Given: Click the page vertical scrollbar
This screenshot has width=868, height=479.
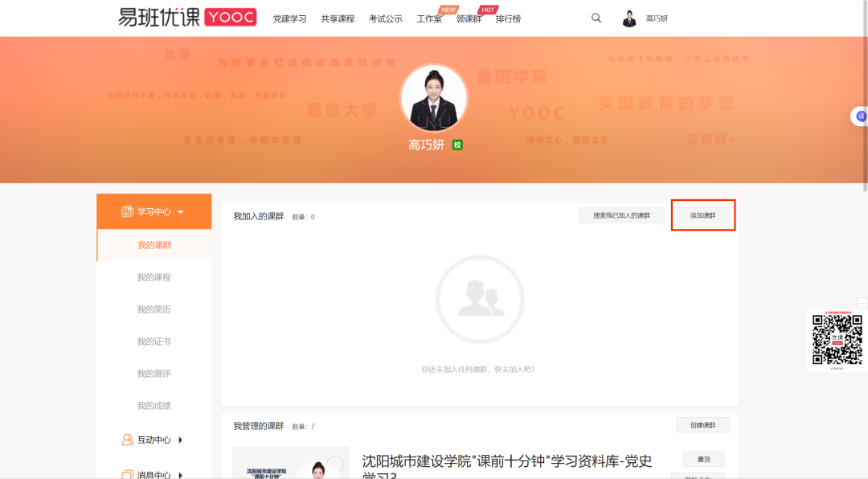Looking at the screenshot, I should pyautogui.click(x=866, y=97).
